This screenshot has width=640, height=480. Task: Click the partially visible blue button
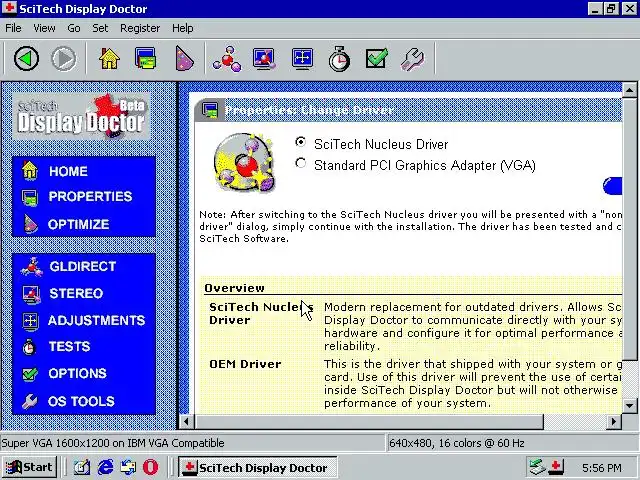point(613,186)
